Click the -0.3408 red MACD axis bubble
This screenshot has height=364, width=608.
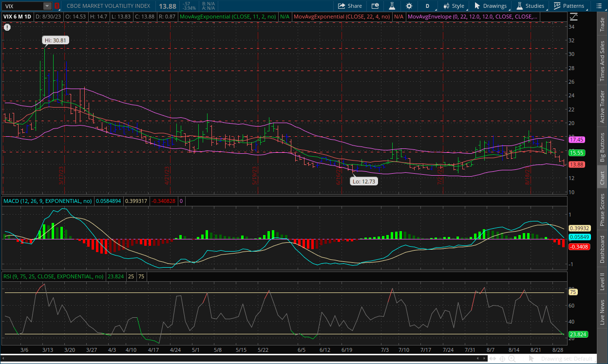579,247
